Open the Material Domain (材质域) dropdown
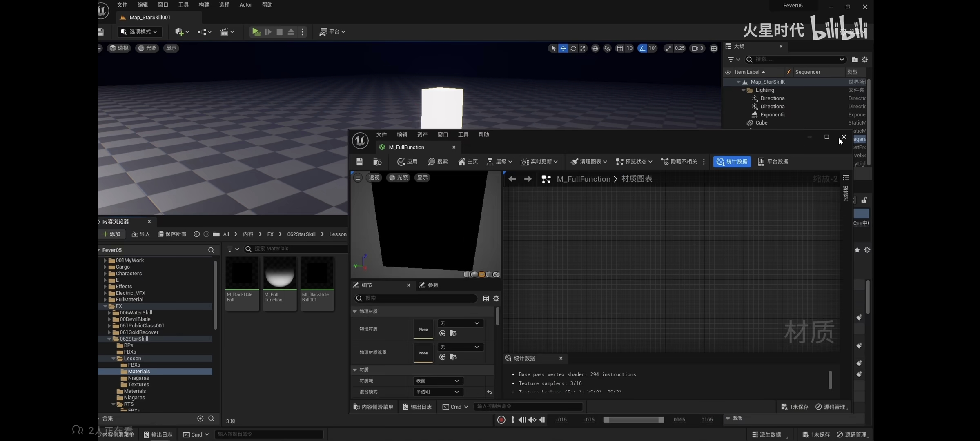This screenshot has height=441, width=980. coord(437,381)
